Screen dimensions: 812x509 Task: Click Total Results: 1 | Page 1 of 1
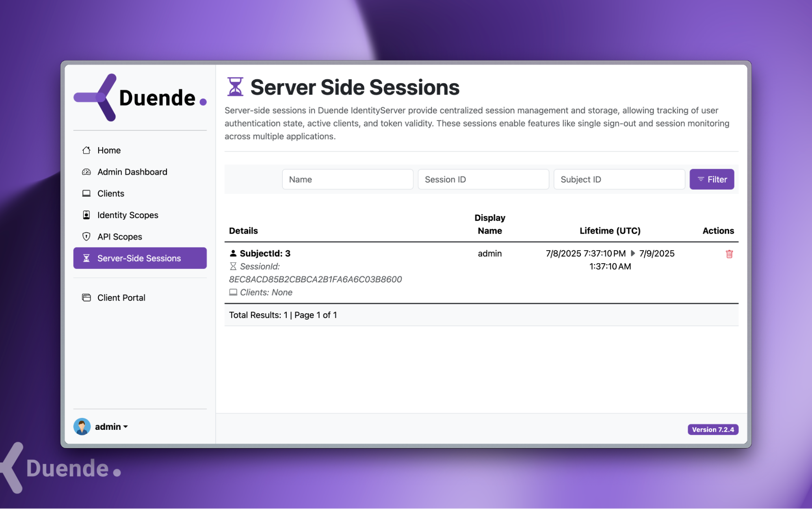[283, 315]
